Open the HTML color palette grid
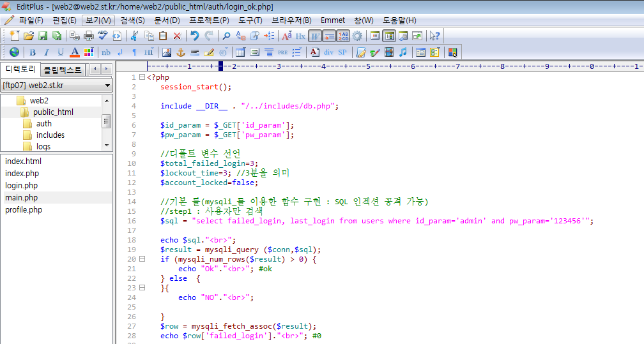Viewport: 644px width, 344px height. click(88, 52)
